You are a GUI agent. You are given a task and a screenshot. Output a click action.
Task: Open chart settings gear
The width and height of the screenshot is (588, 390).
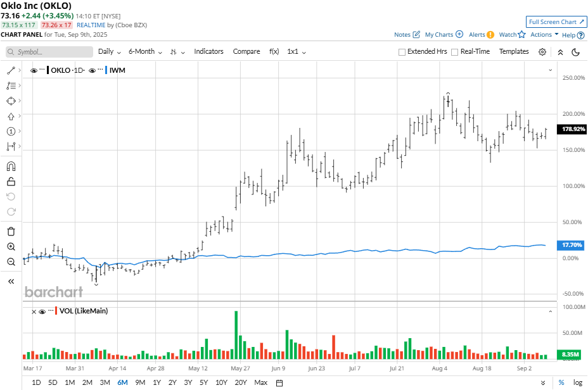click(x=542, y=52)
